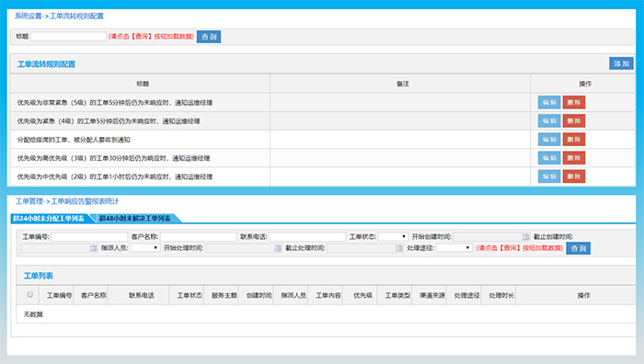This screenshot has height=364, width=644.
Task: Click 查询 button in the 工单 filter panel
Action: (x=579, y=248)
